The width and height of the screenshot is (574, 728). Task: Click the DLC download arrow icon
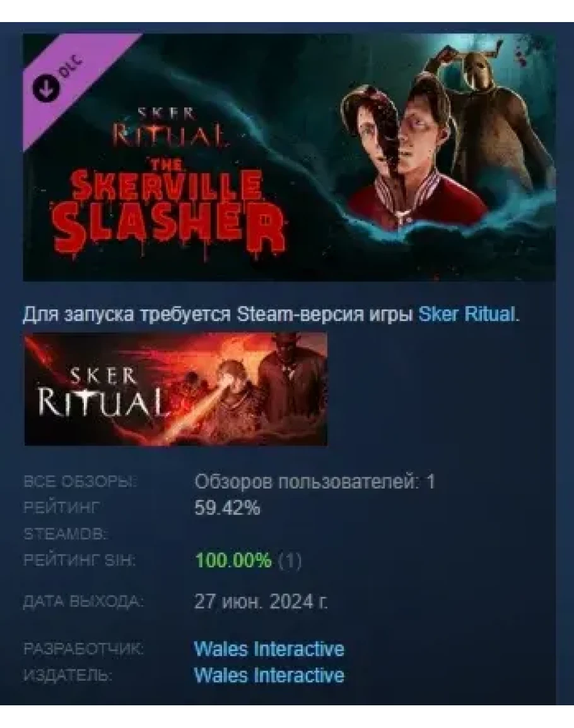46,88
